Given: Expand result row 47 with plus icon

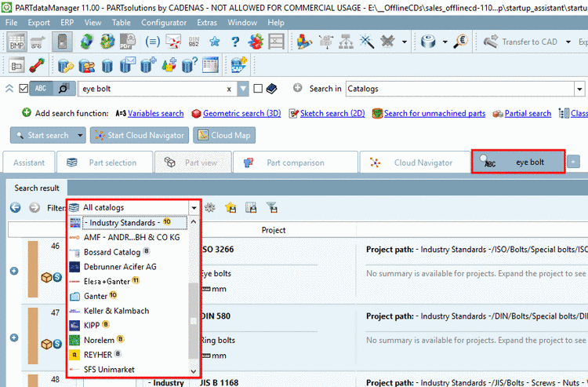Looking at the screenshot, I should [x=14, y=338].
